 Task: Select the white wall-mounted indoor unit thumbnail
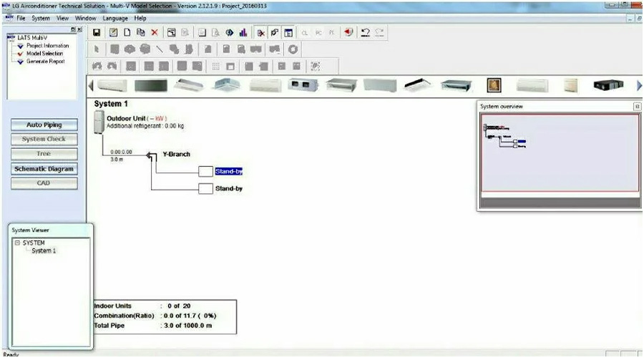pos(112,85)
